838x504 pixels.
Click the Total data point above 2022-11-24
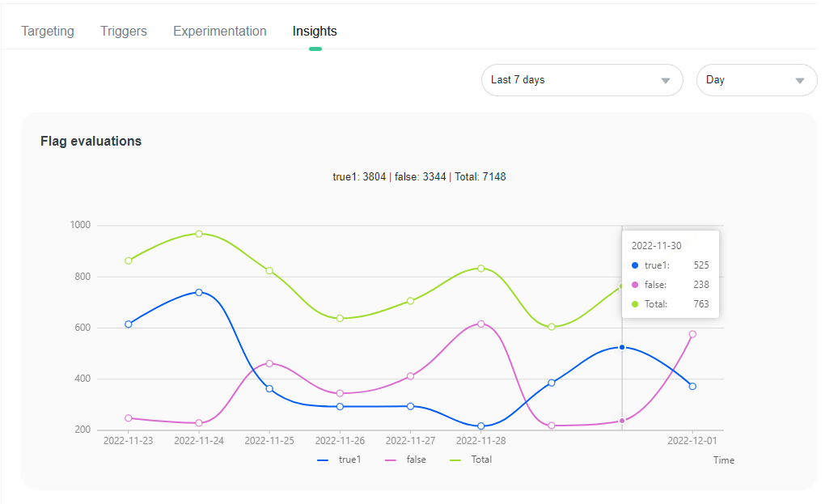(x=199, y=234)
